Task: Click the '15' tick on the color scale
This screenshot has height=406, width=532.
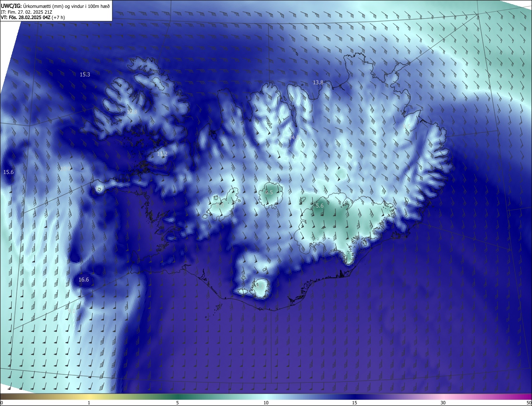Action: click(355, 403)
